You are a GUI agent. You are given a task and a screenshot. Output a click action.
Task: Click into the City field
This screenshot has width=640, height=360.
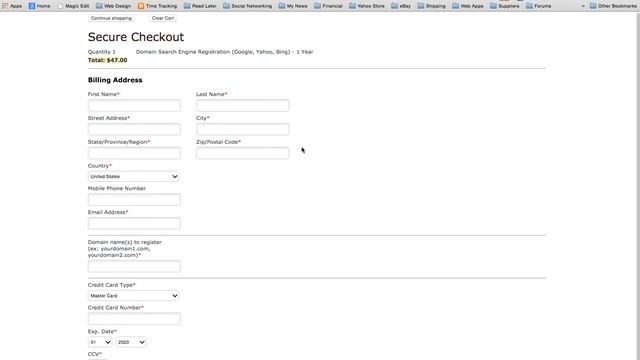point(242,129)
